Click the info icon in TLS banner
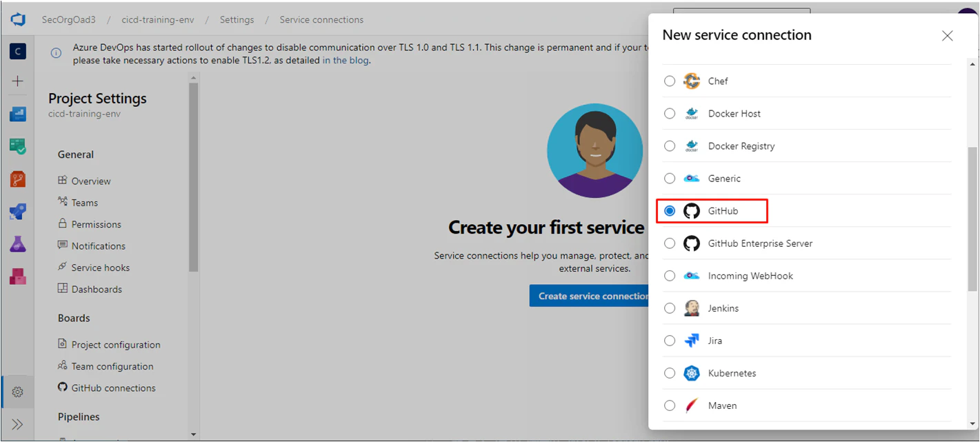980x442 pixels. [56, 53]
